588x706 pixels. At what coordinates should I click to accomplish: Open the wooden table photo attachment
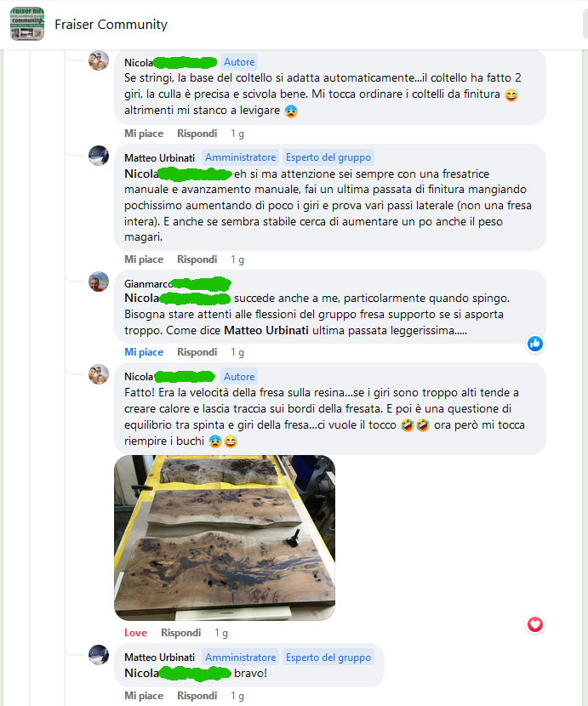pyautogui.click(x=225, y=538)
